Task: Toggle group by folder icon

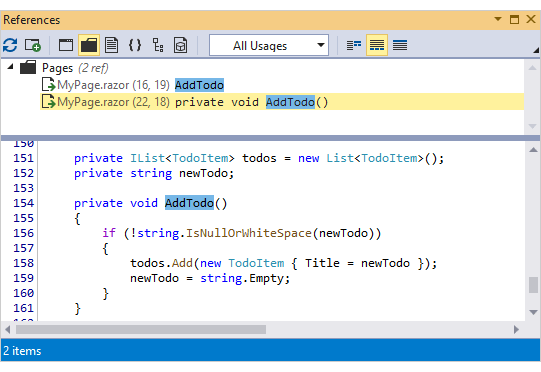Action: point(89,45)
